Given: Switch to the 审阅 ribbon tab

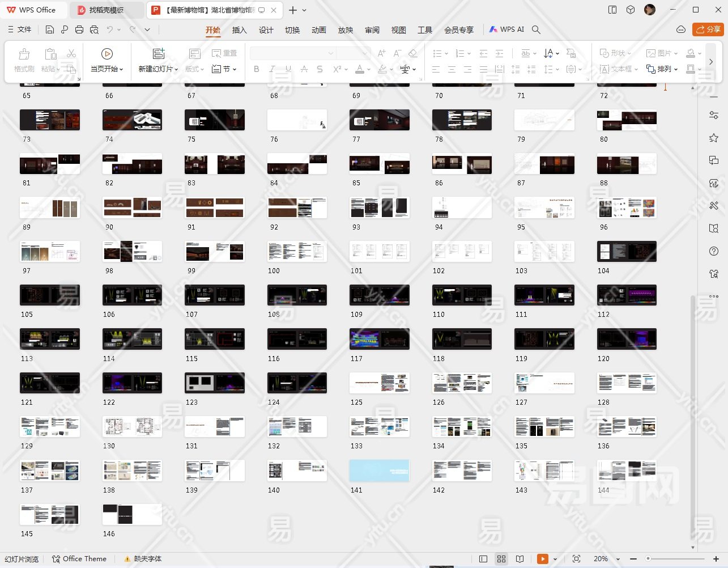Looking at the screenshot, I should click(x=372, y=30).
